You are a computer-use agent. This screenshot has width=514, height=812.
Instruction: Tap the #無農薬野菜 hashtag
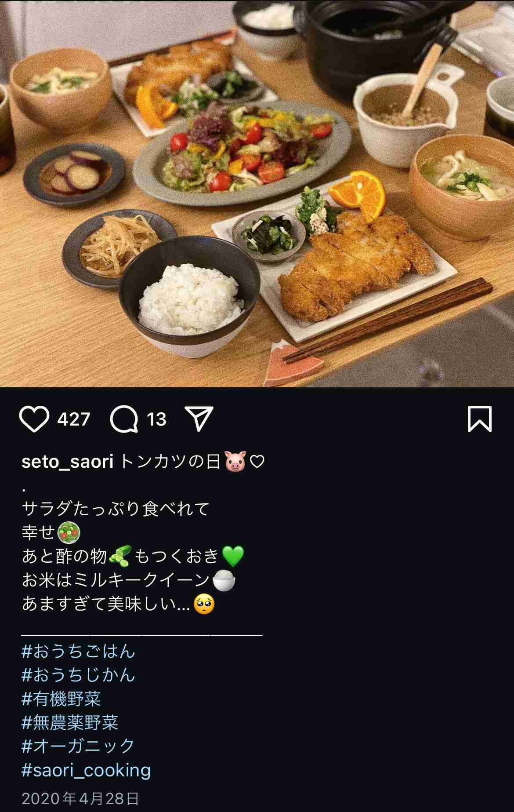(x=70, y=722)
